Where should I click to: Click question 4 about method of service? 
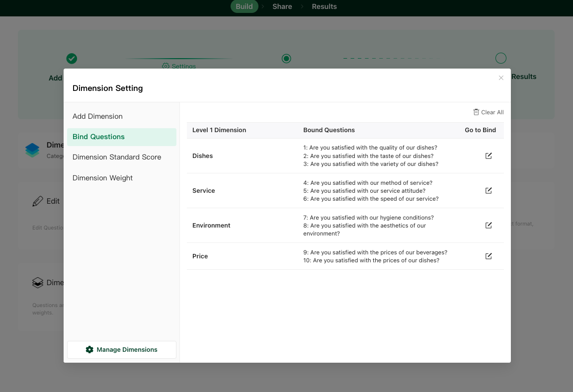(368, 183)
